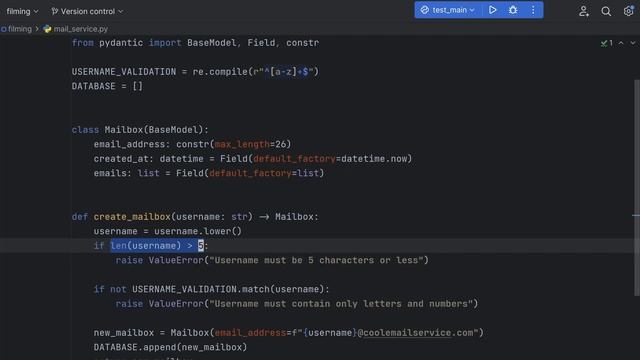The width and height of the screenshot is (640, 360).
Task: Click the selected len(username) > 5 text
Action: point(157,246)
